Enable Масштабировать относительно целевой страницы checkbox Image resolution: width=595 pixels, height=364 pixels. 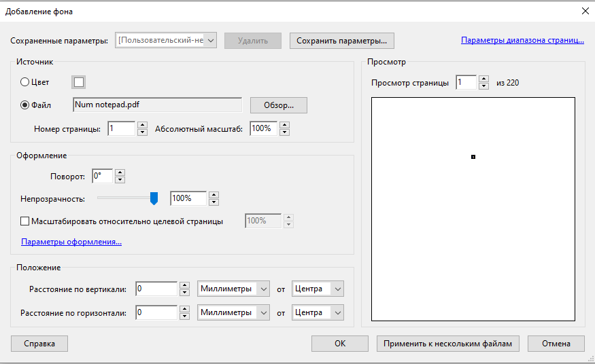[x=24, y=221]
